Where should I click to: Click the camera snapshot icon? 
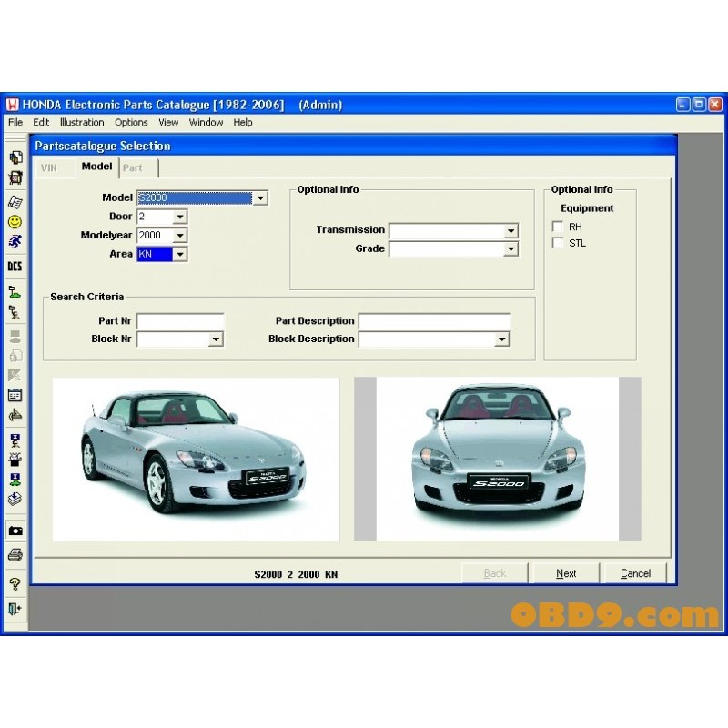coord(15,531)
